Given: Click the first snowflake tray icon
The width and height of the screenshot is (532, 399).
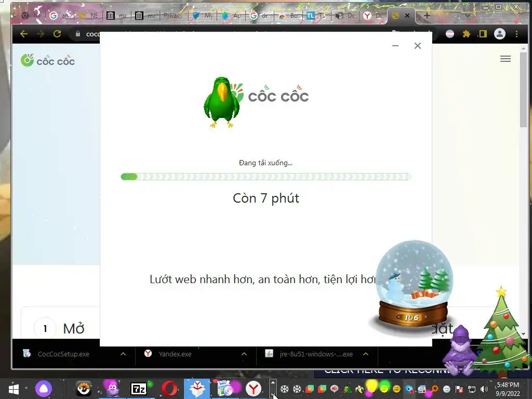Looking at the screenshot, I should click(x=284, y=389).
